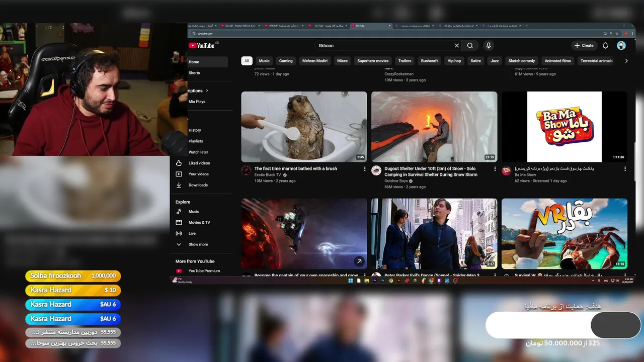The width and height of the screenshot is (644, 362).
Task: Click the Your videos icon
Action: click(179, 174)
